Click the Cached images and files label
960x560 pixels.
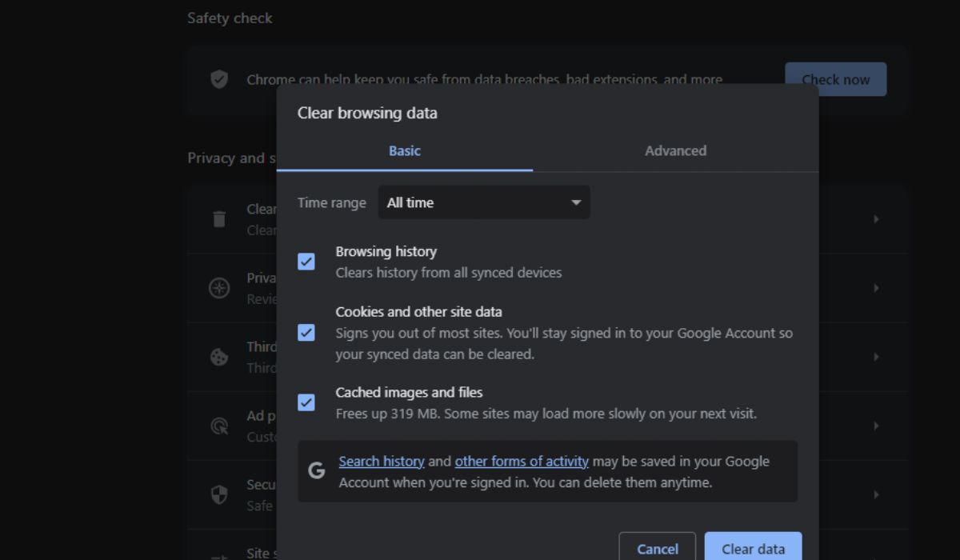[410, 393]
